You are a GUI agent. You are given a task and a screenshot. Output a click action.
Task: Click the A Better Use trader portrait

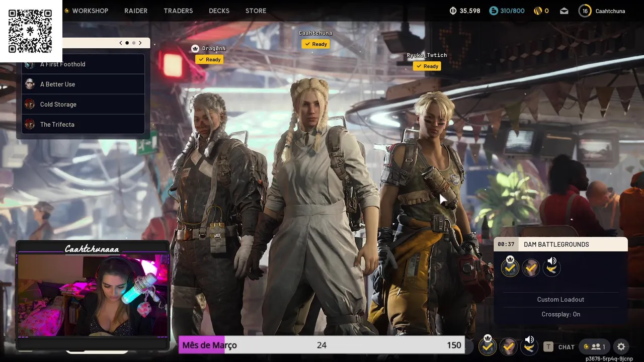pos(30,84)
